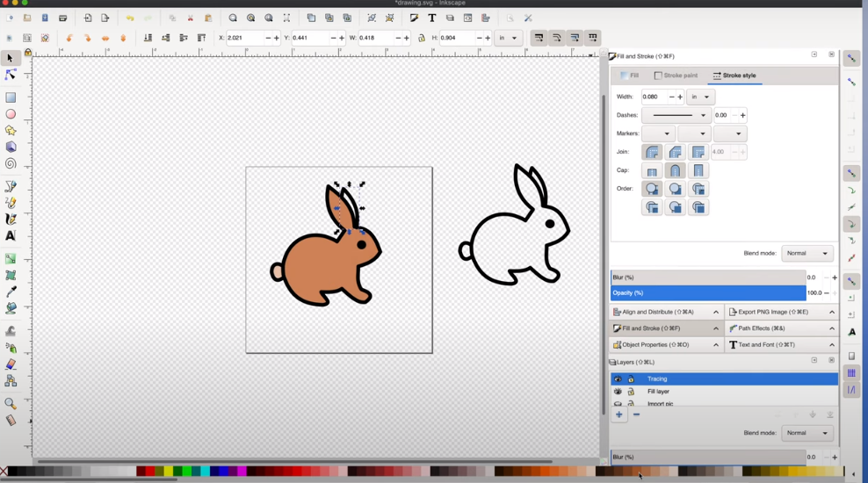This screenshot has width=868, height=483.
Task: Toggle width/height ratio lock
Action: (422, 38)
